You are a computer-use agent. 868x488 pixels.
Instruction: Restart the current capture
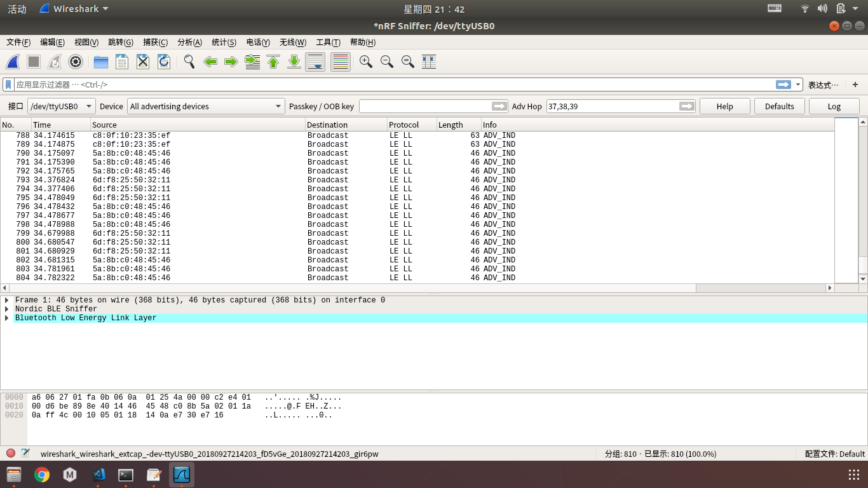[55, 62]
